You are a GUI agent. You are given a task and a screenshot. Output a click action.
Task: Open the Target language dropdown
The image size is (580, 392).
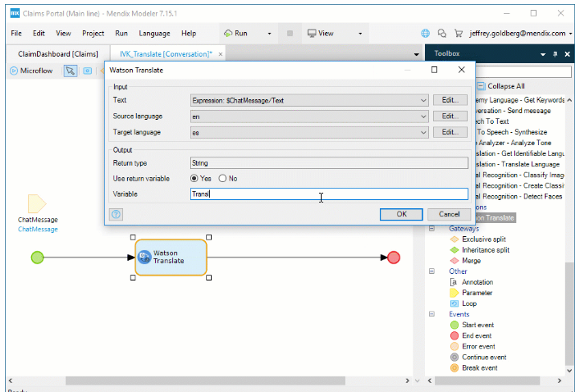tap(423, 132)
